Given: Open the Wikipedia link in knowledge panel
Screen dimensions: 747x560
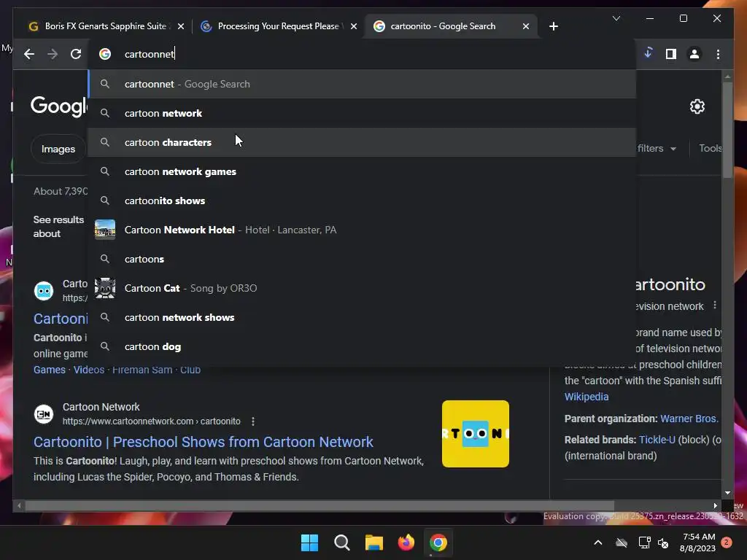Looking at the screenshot, I should [x=587, y=397].
